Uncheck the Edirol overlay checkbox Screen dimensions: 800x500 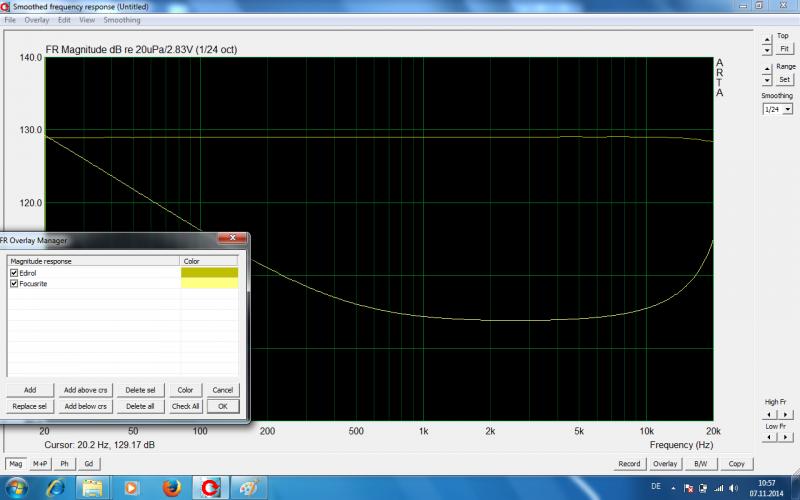[14, 272]
